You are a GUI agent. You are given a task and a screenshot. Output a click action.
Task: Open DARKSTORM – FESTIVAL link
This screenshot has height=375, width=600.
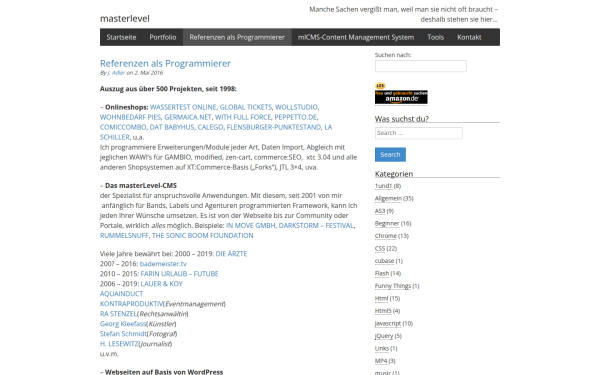click(x=316, y=225)
